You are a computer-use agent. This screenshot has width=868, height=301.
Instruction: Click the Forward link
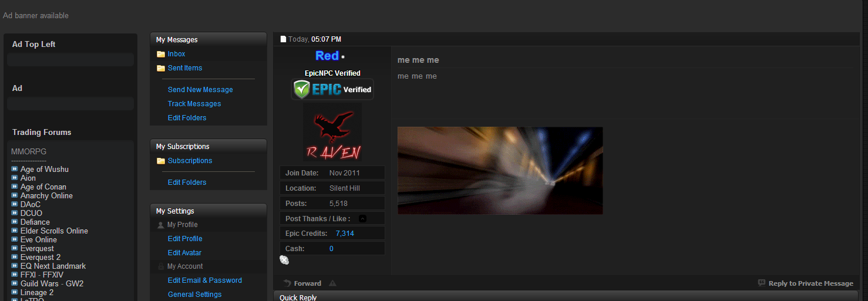pyautogui.click(x=308, y=283)
